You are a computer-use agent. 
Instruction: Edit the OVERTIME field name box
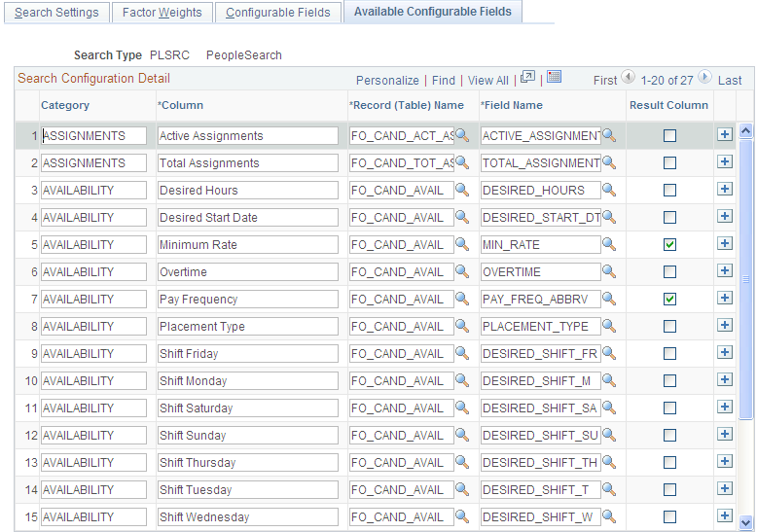point(541,271)
